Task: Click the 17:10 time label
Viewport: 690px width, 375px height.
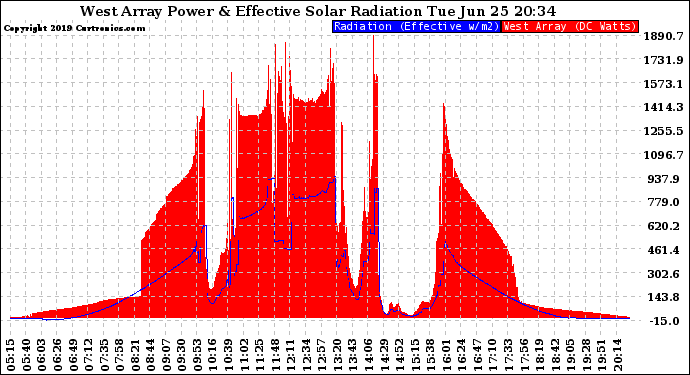Action: 493,355
